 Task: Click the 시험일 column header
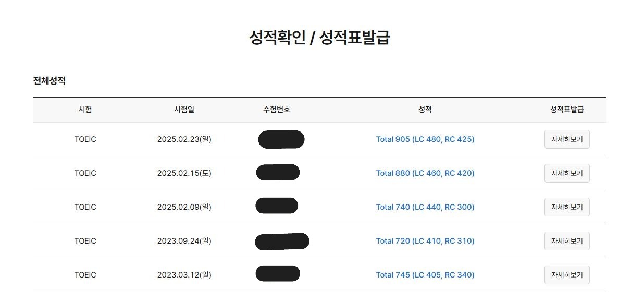pyautogui.click(x=184, y=110)
